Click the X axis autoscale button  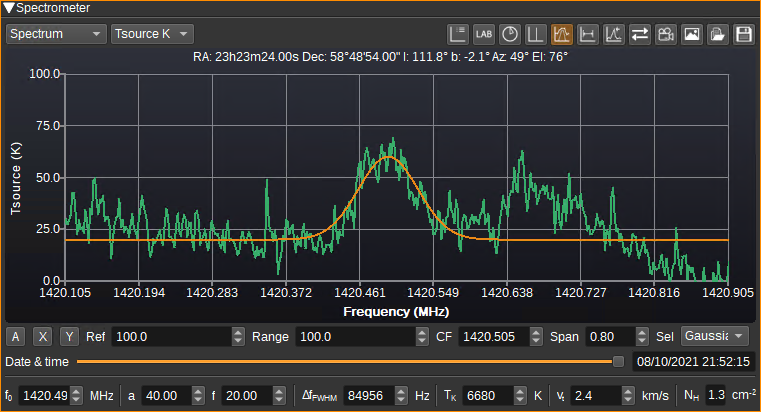[x=43, y=336]
